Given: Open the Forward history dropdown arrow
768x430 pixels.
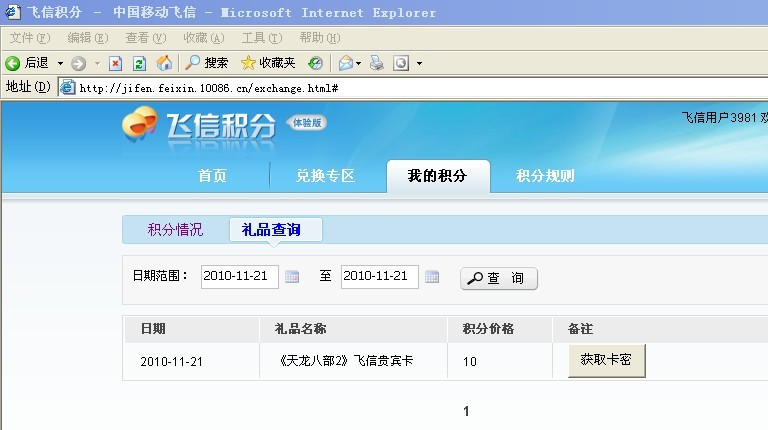Looking at the screenshot, I should click(97, 64).
